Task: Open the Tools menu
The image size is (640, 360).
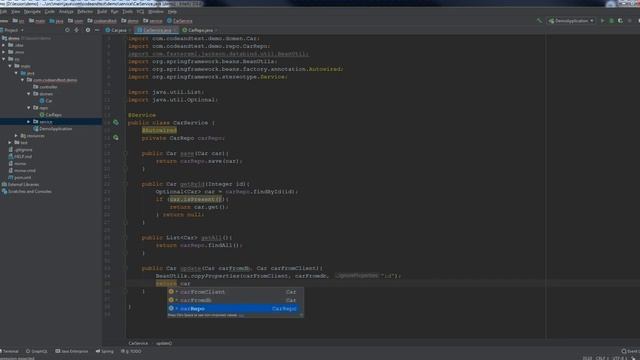Action: (x=128, y=12)
